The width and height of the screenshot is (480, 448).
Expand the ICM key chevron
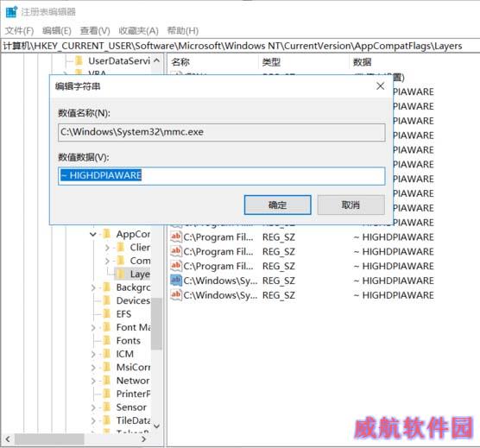[x=93, y=354]
